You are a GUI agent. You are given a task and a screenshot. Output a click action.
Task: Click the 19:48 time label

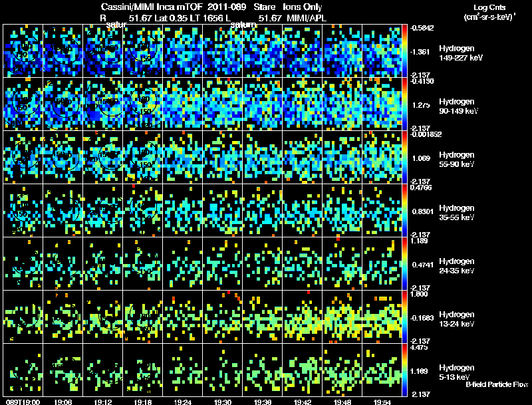342,402
